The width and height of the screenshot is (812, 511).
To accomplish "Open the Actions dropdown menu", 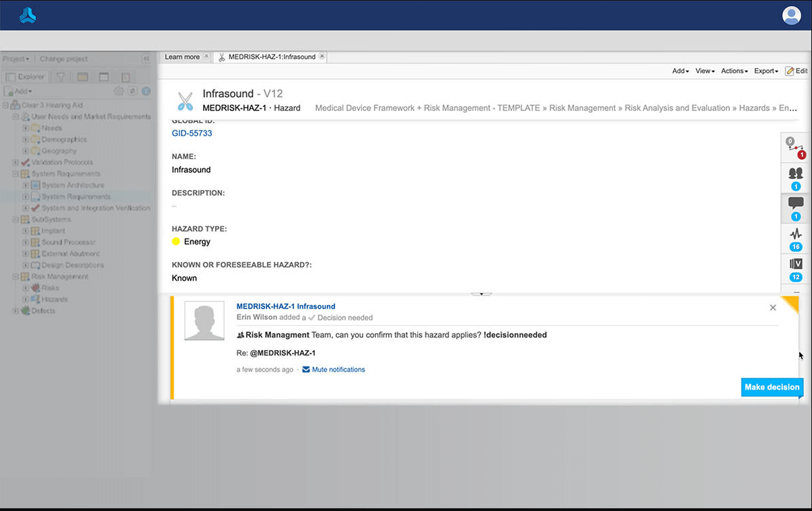I will 734,71.
